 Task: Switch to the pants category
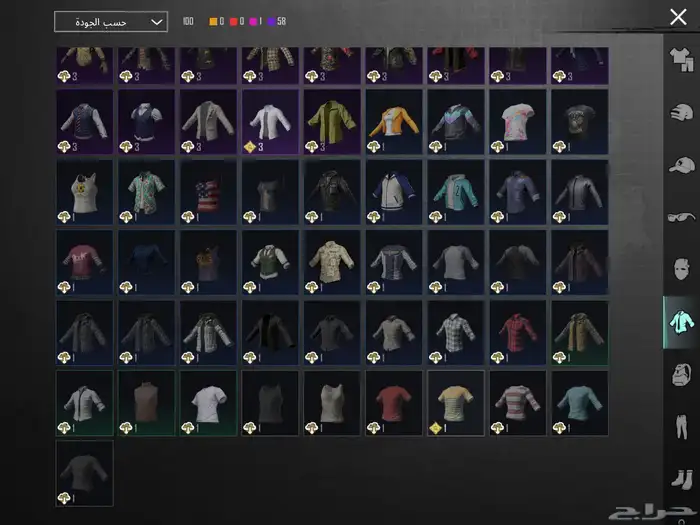(681, 426)
